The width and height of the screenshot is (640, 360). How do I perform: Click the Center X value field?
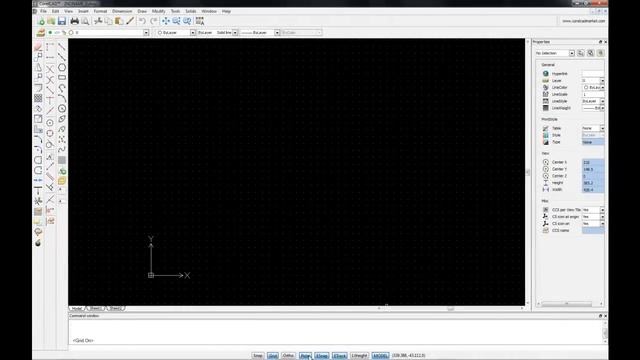(x=593, y=162)
